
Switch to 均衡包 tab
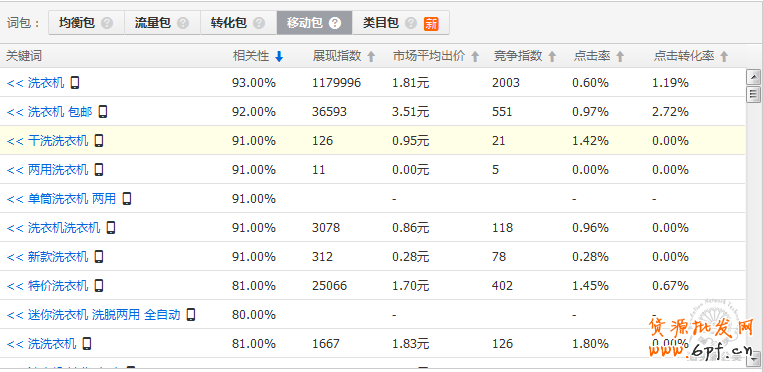tap(86, 23)
